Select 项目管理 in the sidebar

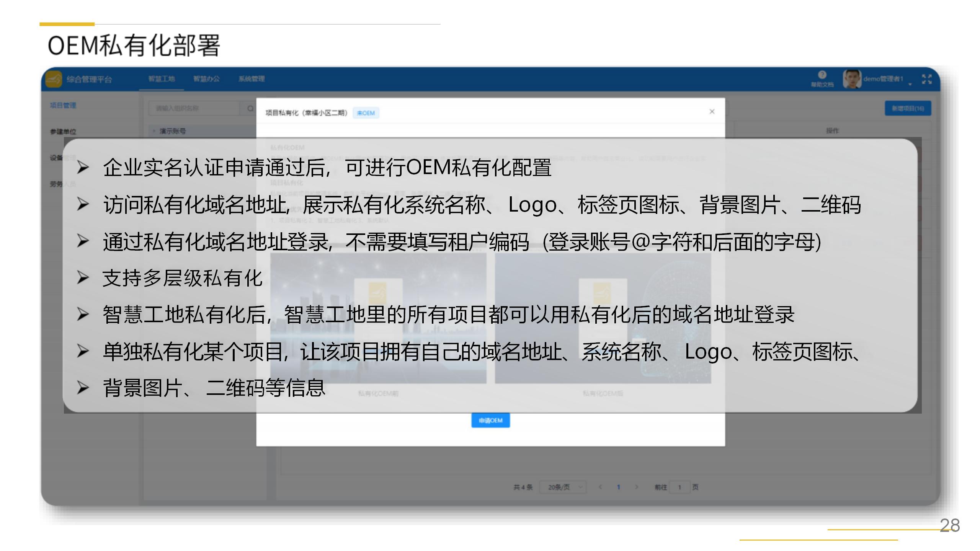pos(63,105)
